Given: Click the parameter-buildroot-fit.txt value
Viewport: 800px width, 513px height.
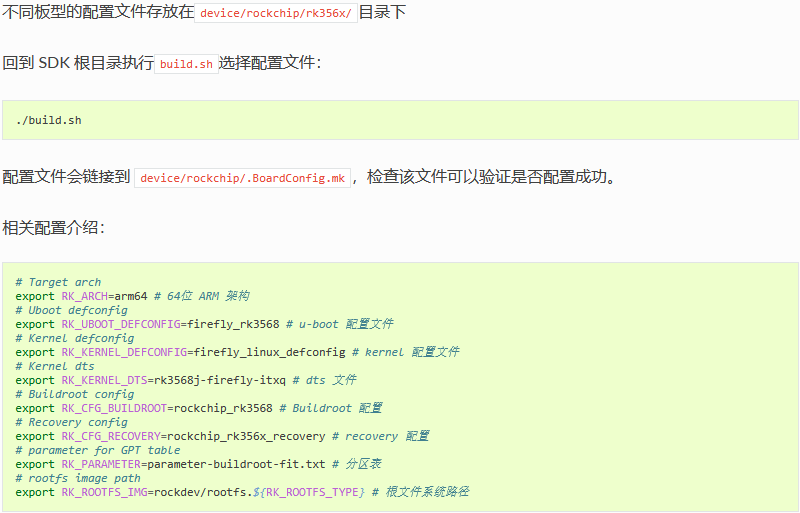Looking at the screenshot, I should click(236, 465).
